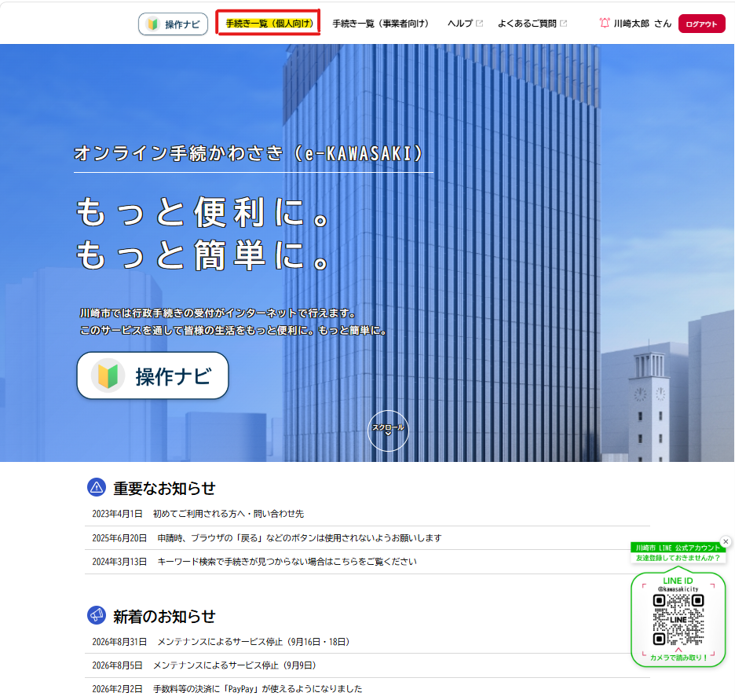
Task: Close the LINE official account popup
Action: (726, 541)
